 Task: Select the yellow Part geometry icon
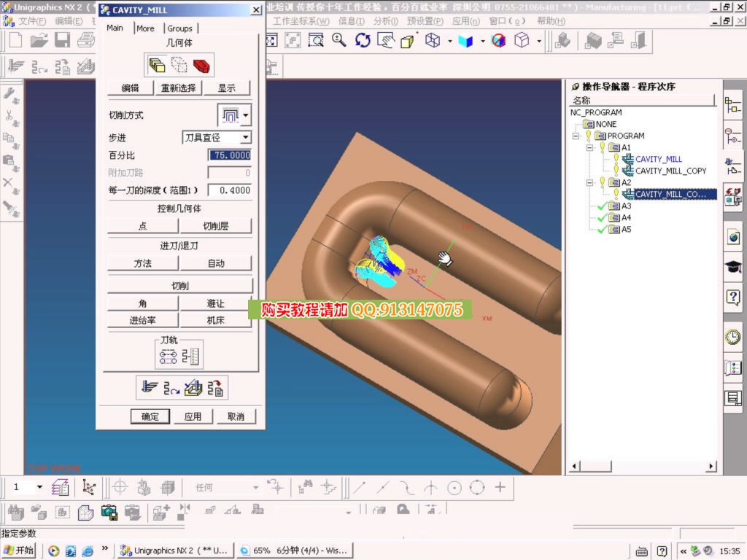click(157, 66)
